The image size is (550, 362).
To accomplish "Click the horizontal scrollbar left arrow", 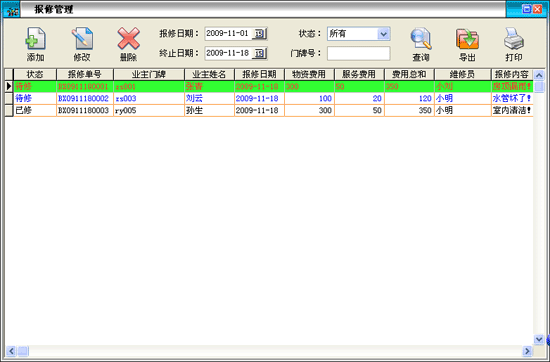I will click(x=11, y=351).
